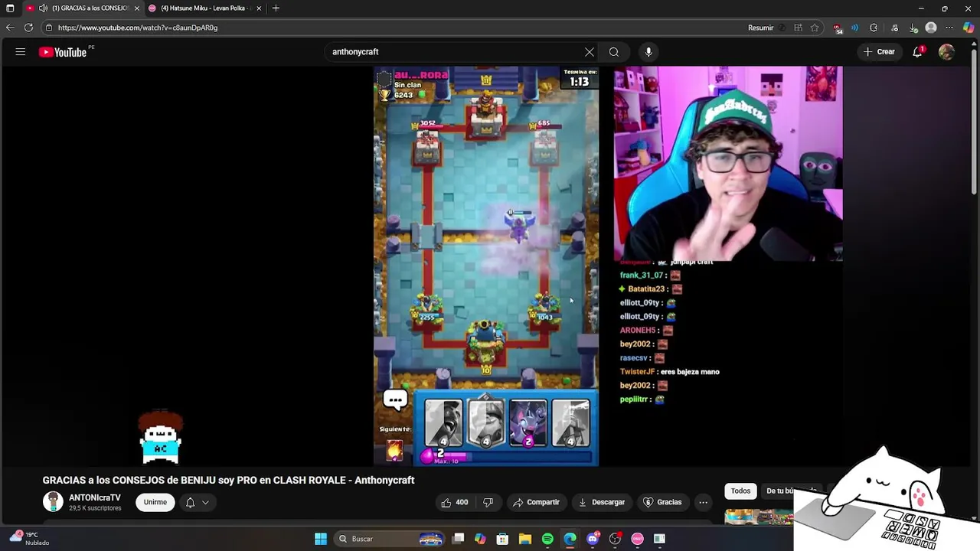Close the Hatsune Miku tab
The height and width of the screenshot is (551, 980).
[259, 8]
